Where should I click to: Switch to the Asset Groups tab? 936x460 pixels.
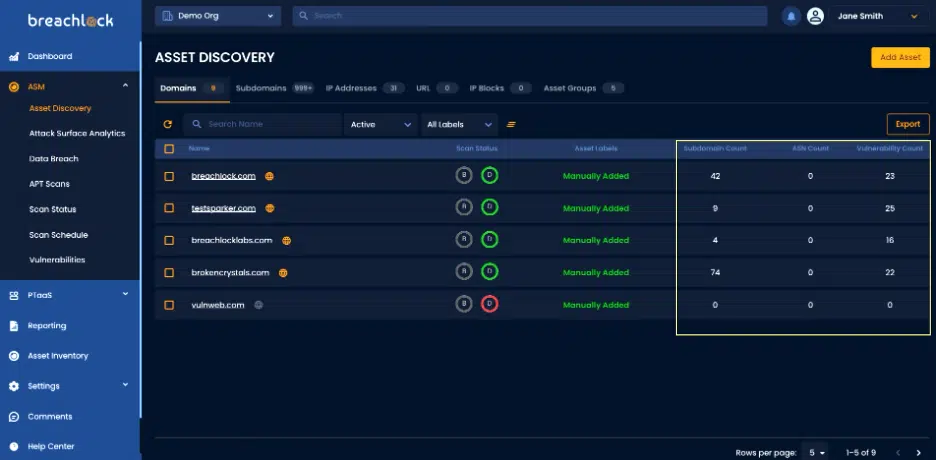tap(583, 88)
